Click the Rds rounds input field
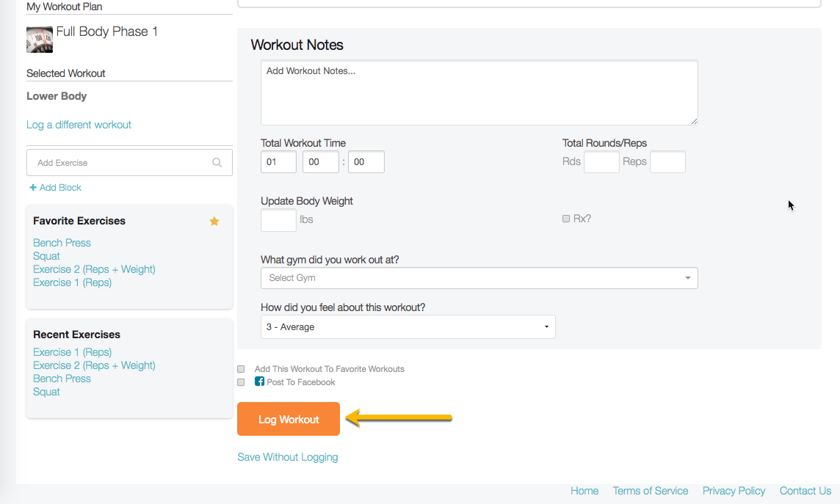The width and height of the screenshot is (840, 504). click(601, 162)
